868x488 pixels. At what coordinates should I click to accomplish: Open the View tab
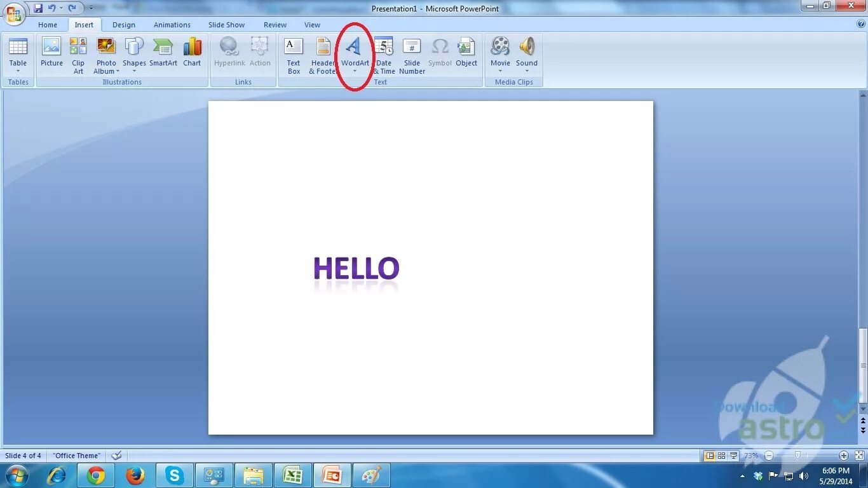click(x=312, y=25)
